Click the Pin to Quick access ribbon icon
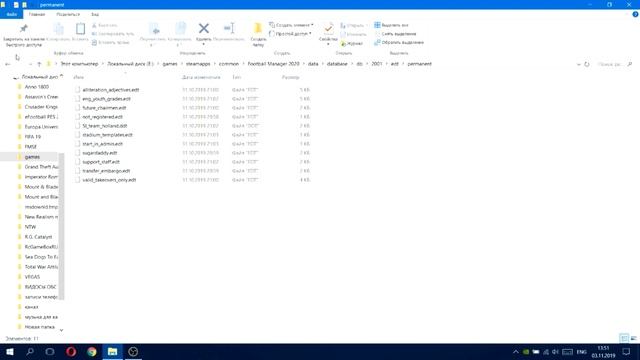Viewport: 640px width, 360px height. coord(24,29)
